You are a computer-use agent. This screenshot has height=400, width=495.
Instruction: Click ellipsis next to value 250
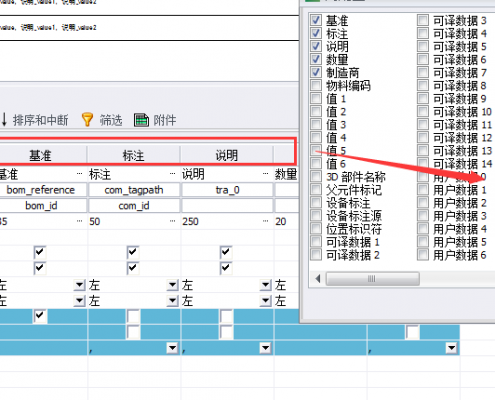tap(265, 221)
